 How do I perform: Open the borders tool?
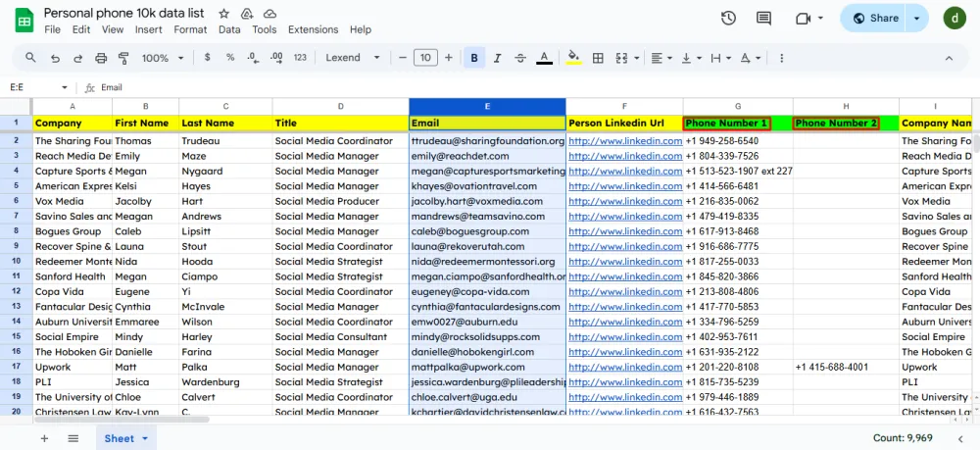coord(598,58)
